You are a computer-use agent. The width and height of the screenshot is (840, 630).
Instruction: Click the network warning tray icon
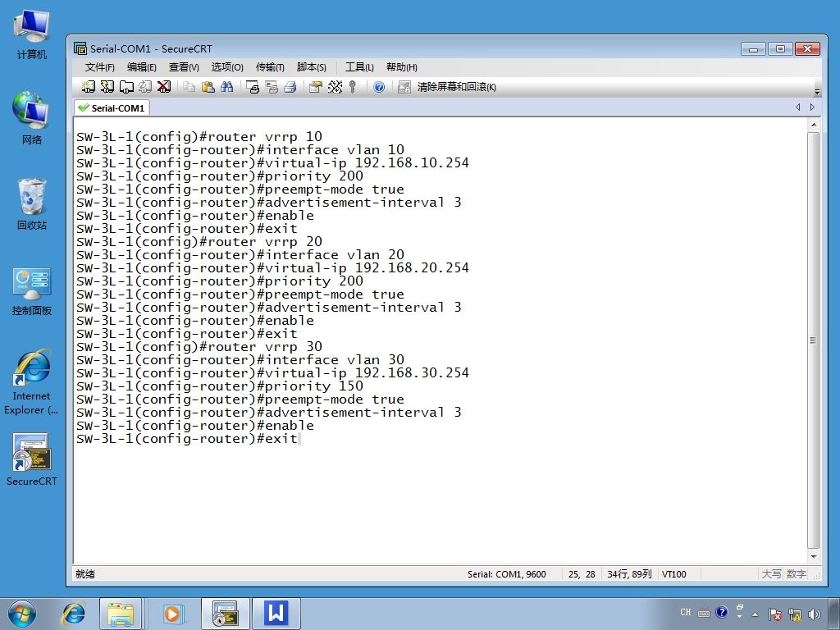pyautogui.click(x=794, y=614)
